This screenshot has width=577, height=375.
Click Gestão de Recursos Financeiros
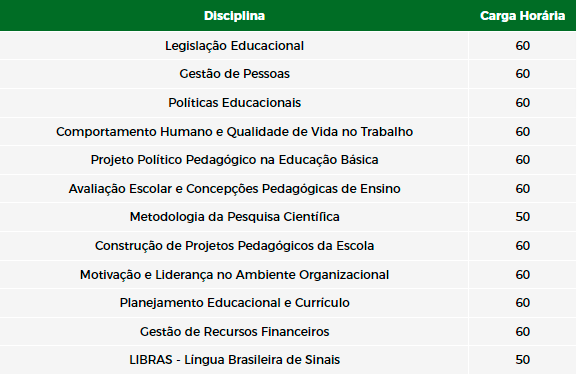pos(234,332)
